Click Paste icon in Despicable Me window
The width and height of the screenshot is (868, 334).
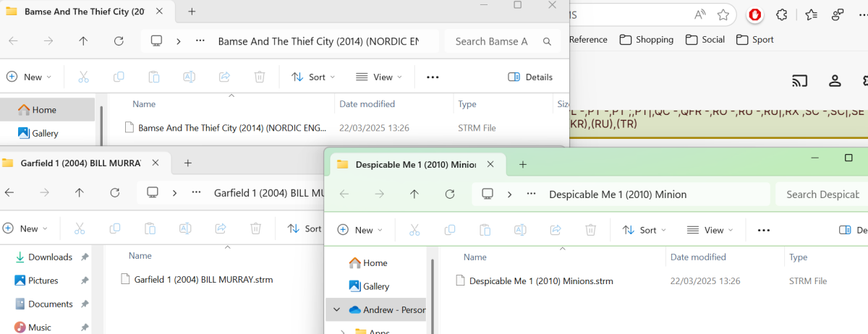[x=485, y=230]
